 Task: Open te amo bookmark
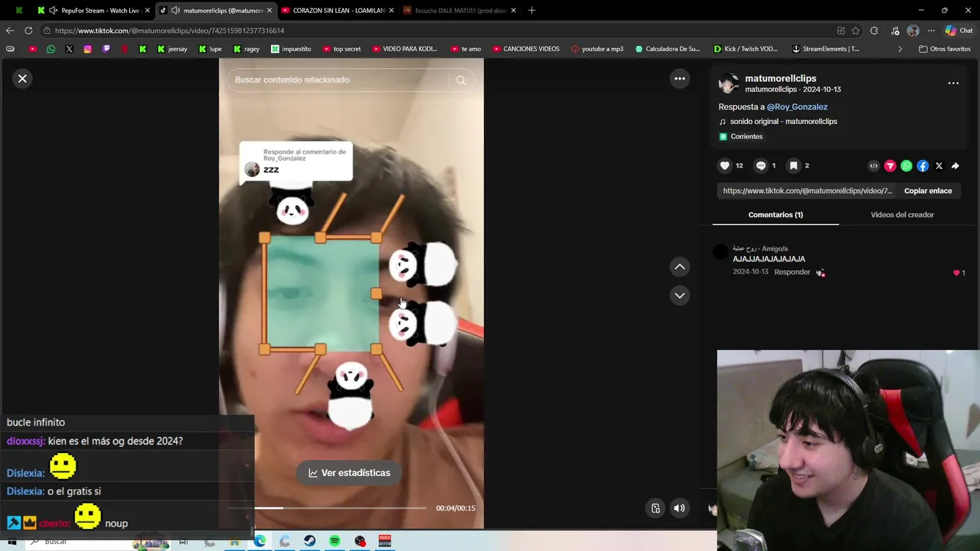click(x=465, y=49)
